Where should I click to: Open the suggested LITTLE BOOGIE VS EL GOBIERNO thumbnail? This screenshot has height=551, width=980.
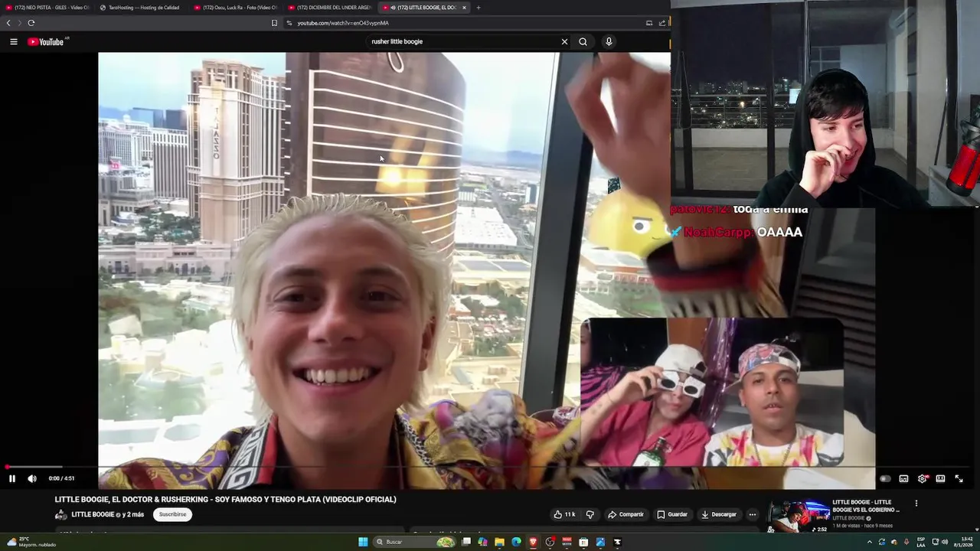pyautogui.click(x=799, y=517)
